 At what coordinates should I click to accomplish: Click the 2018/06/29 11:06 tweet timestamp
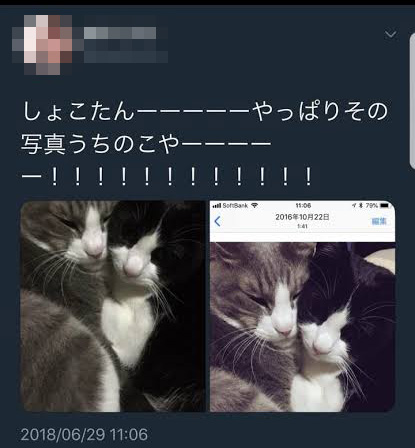coord(84,435)
